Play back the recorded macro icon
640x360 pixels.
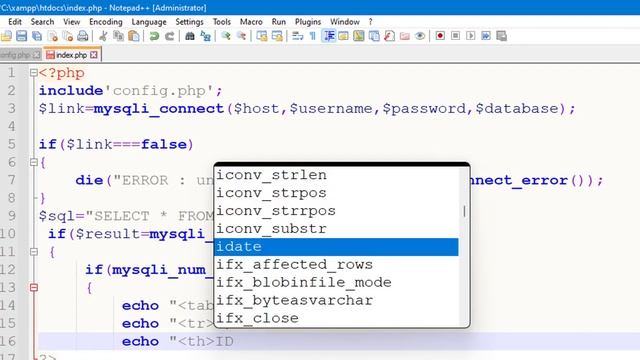tap(471, 36)
